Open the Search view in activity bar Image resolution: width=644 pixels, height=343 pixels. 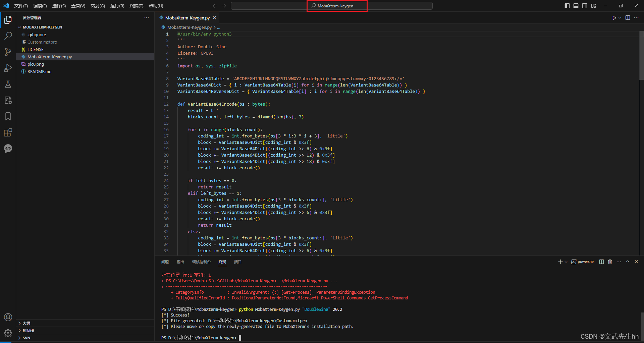tap(8, 36)
